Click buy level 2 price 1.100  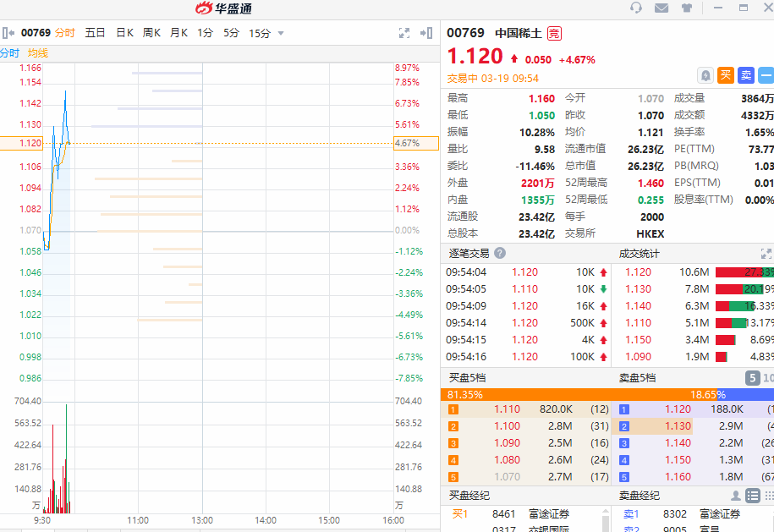coord(507,426)
